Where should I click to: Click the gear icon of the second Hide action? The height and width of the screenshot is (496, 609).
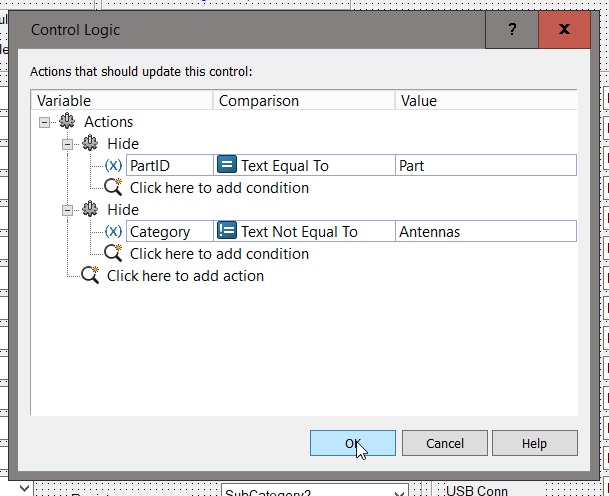point(90,209)
